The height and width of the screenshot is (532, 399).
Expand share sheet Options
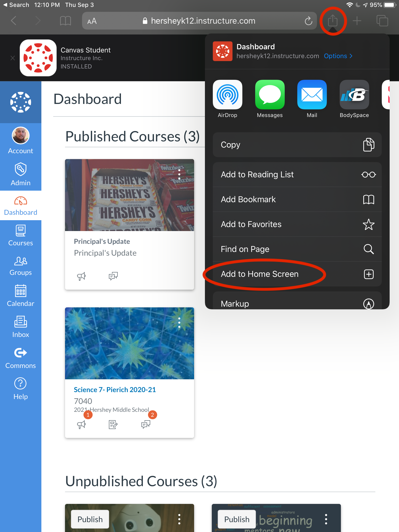click(x=338, y=56)
